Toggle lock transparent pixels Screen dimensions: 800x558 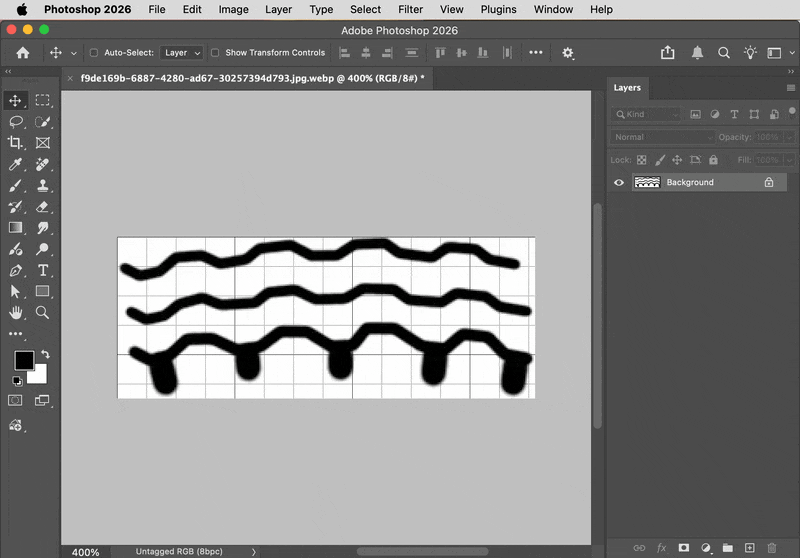[x=642, y=160]
